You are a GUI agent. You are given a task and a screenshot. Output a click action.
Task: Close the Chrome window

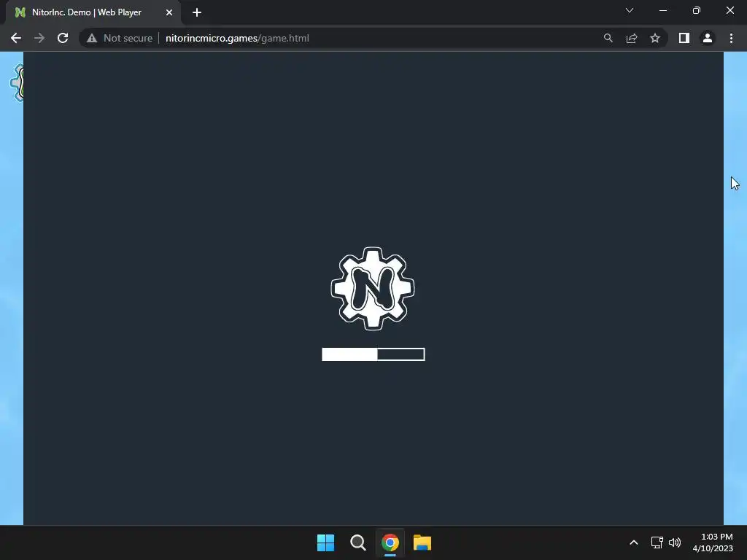pyautogui.click(x=729, y=10)
